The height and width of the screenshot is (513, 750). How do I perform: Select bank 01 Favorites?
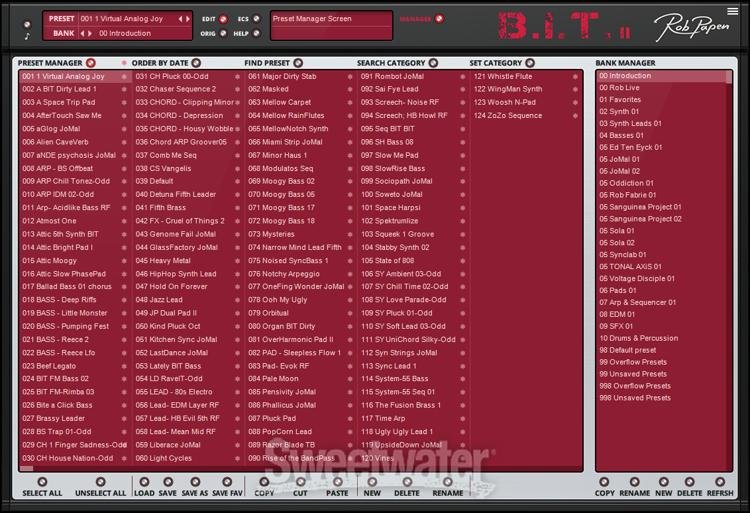[x=620, y=100]
